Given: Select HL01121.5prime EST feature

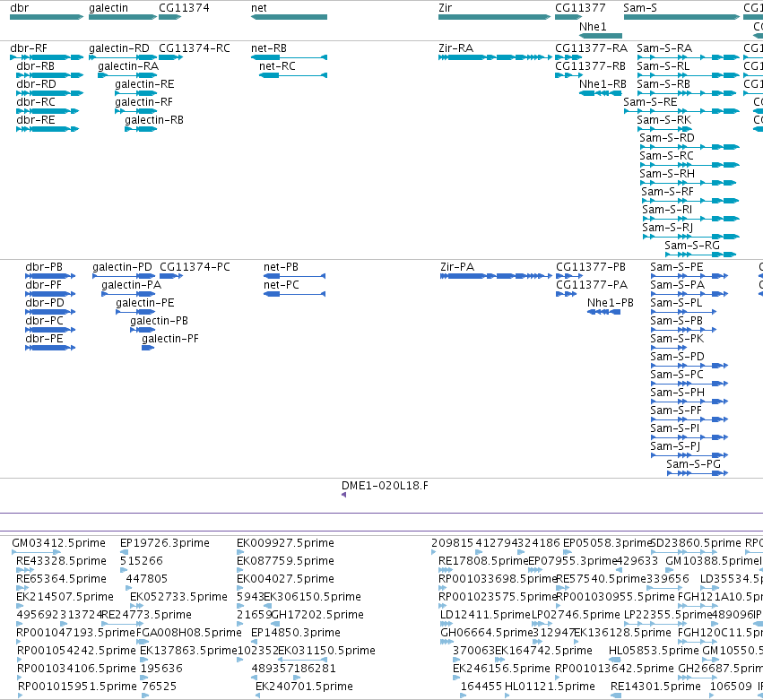Looking at the screenshot, I should coord(507,696).
